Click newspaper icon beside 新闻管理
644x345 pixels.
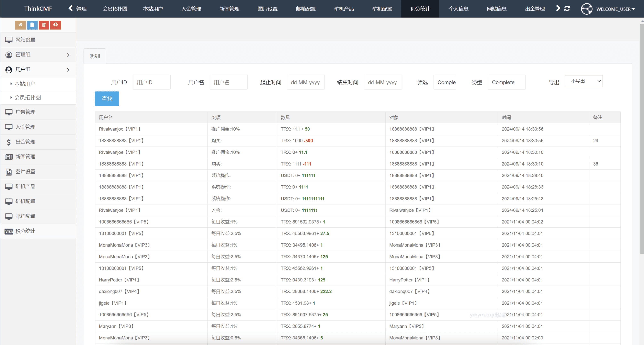9,157
